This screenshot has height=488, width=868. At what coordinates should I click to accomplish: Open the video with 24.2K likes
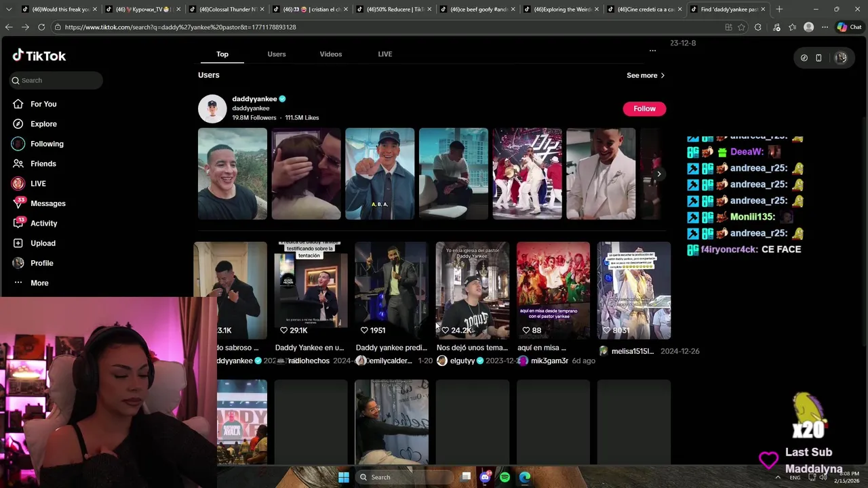472,290
